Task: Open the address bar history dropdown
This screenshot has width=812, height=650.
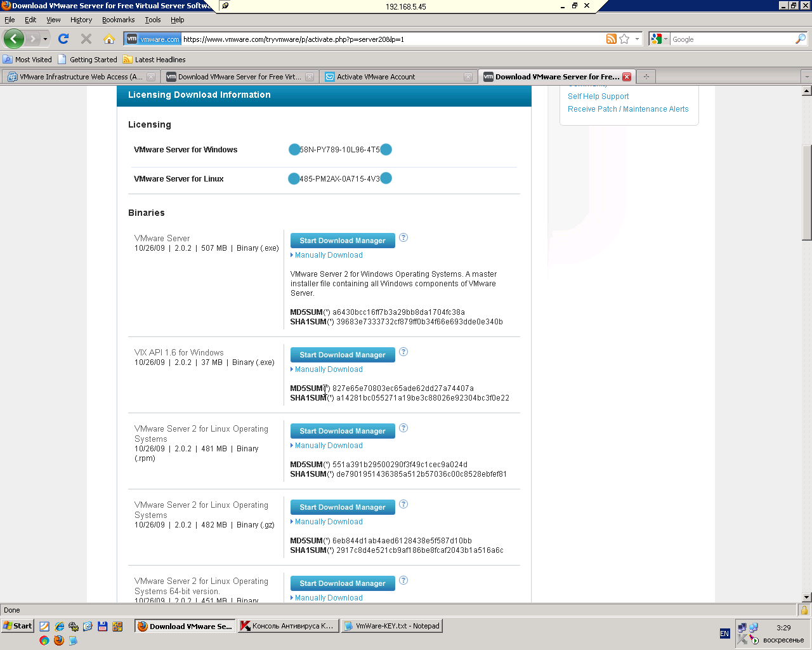Action: click(x=638, y=39)
